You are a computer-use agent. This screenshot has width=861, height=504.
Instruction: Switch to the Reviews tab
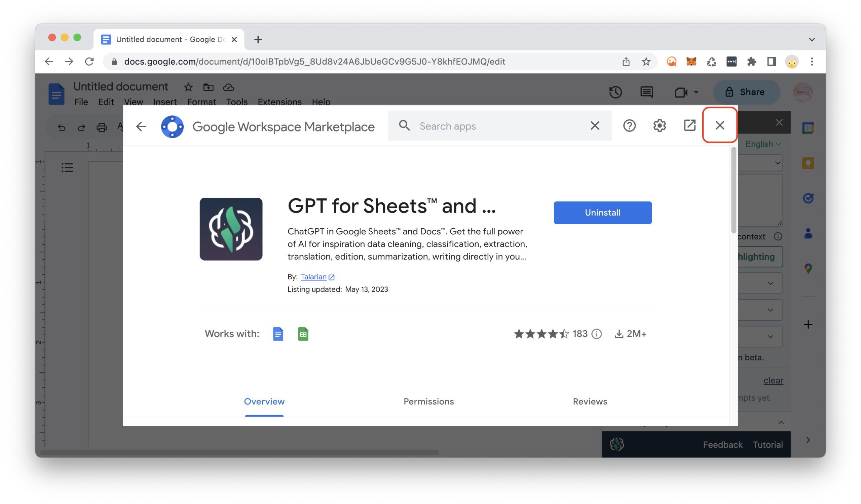tap(590, 401)
